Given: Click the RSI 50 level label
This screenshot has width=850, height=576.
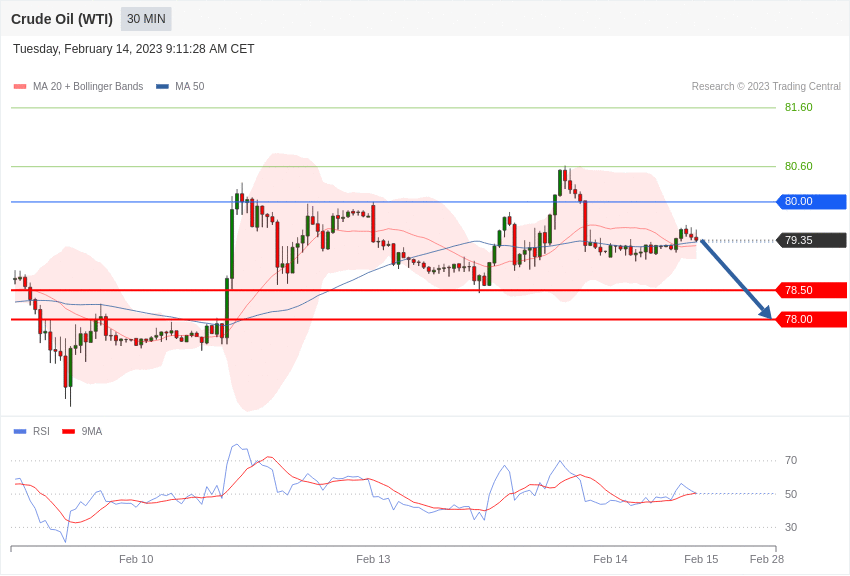Looking at the screenshot, I should [791, 494].
